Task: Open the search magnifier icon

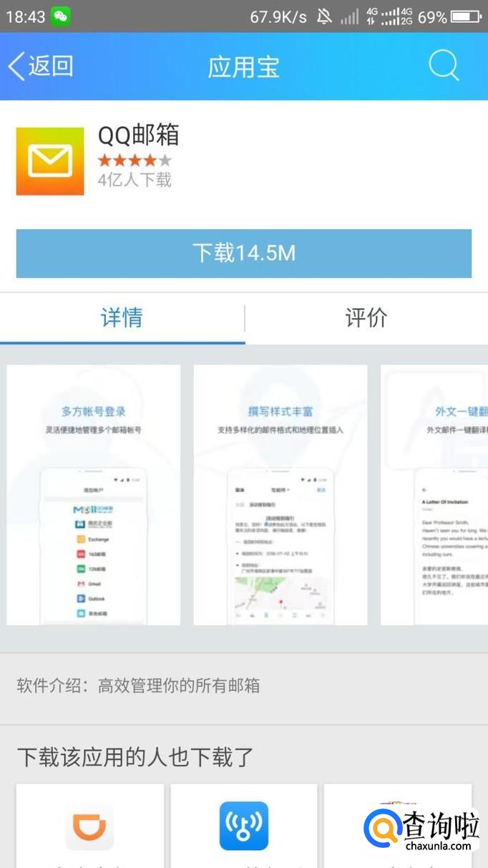Action: [x=444, y=66]
